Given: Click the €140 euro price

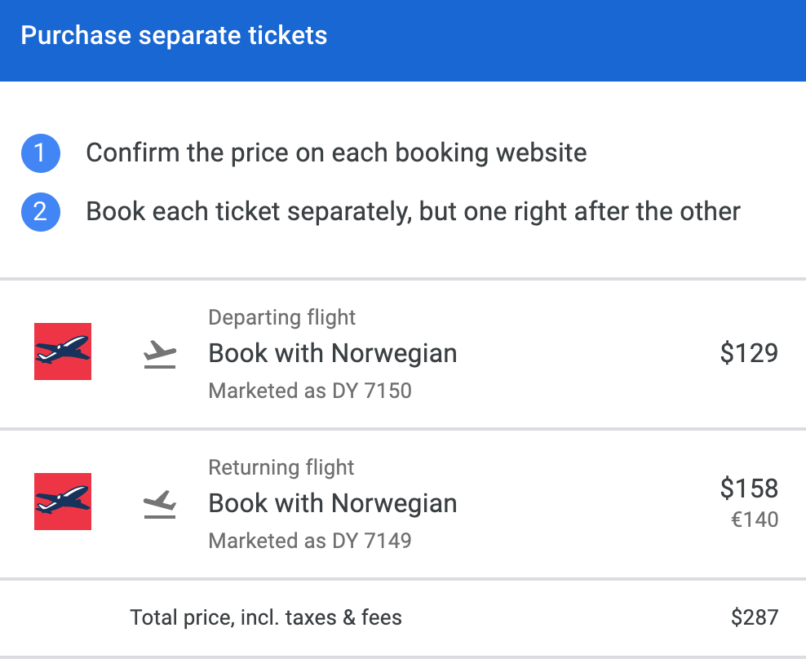Looking at the screenshot, I should tap(755, 519).
